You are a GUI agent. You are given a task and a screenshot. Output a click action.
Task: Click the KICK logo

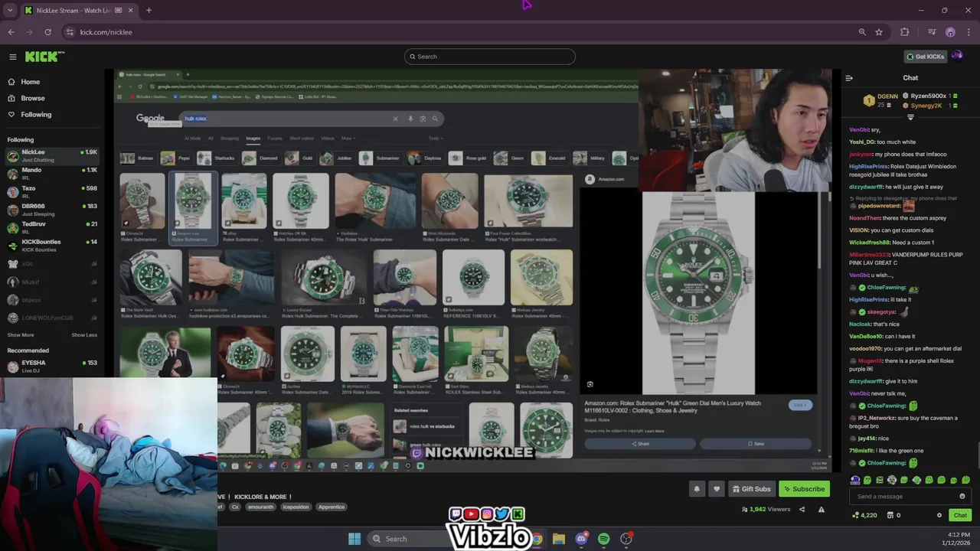point(44,57)
